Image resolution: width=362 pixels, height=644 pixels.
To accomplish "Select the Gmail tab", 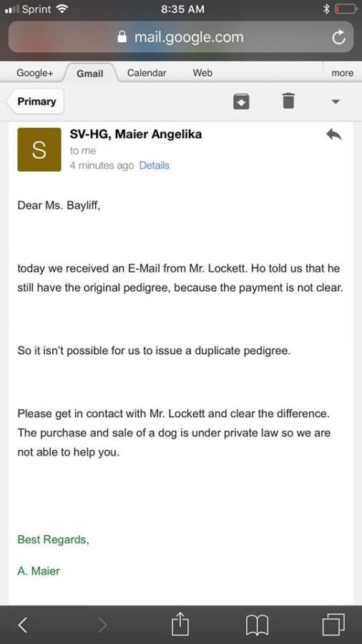I will click(x=90, y=73).
